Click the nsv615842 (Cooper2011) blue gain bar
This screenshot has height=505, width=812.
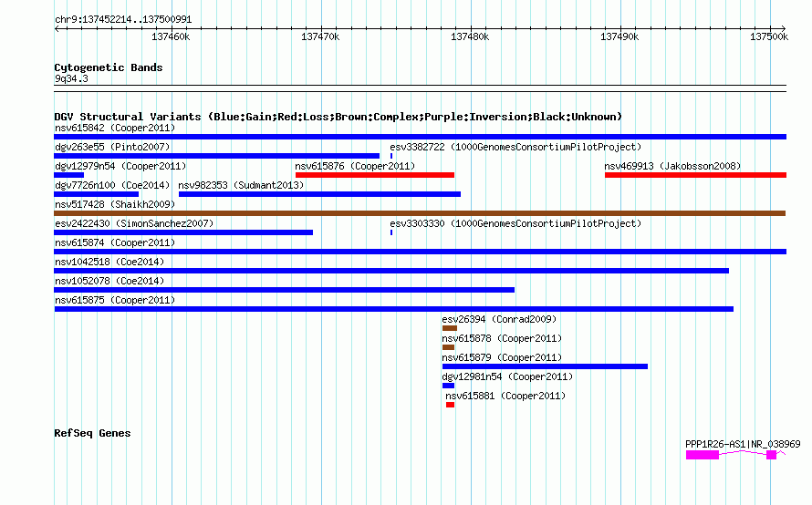pyautogui.click(x=420, y=137)
